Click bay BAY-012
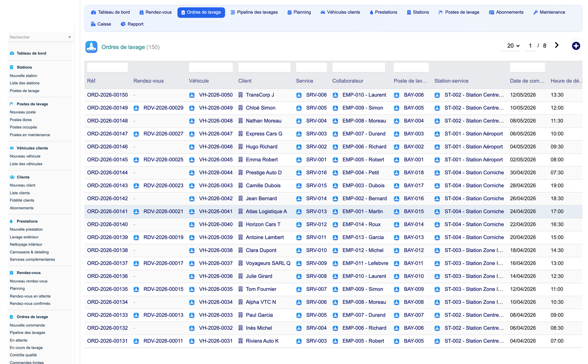The image size is (588, 364). tap(414, 250)
